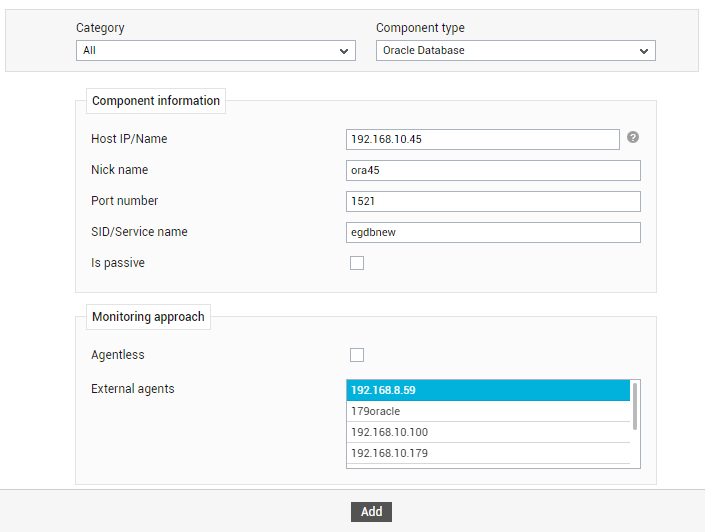
Task: Click the External agents list scrollbar
Action: pyautogui.click(x=635, y=407)
